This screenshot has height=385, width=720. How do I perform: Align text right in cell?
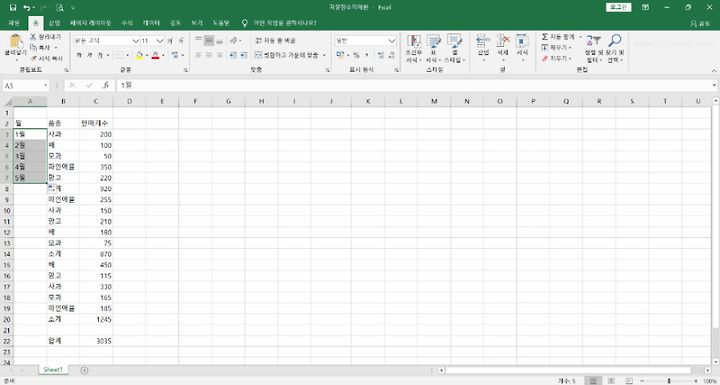(219, 55)
